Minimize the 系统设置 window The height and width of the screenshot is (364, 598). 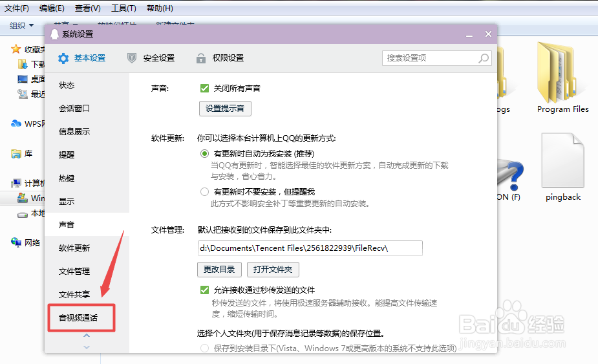tap(469, 35)
